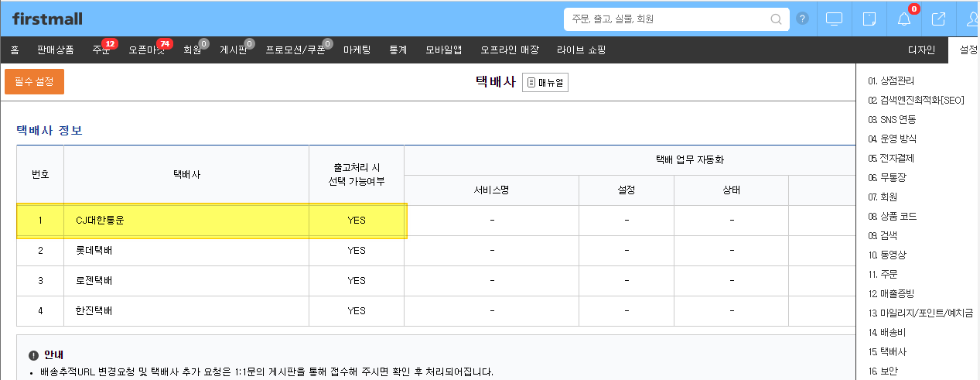Click the 상태 column header
The height and width of the screenshot is (380, 980).
tap(731, 190)
